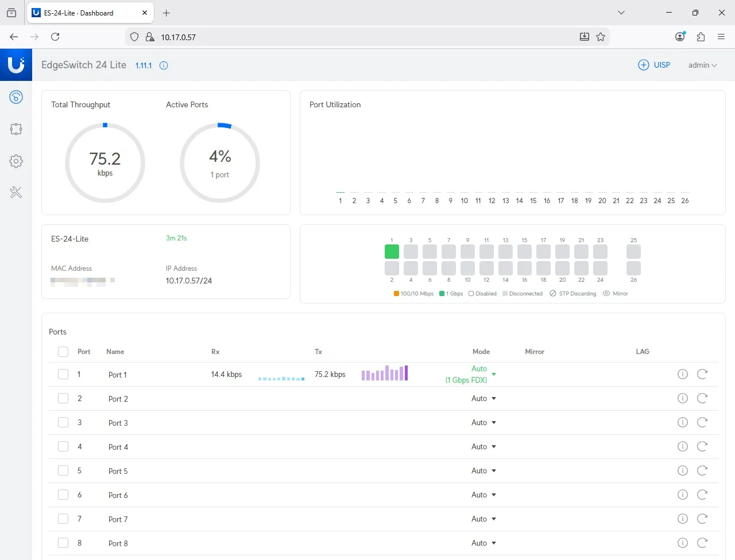This screenshot has height=560, width=735.
Task: Click the info icon for Port 1
Action: click(682, 374)
